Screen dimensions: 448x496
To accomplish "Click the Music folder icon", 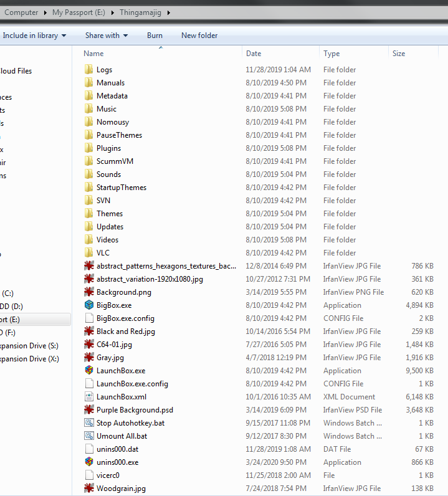I will click(x=89, y=109).
